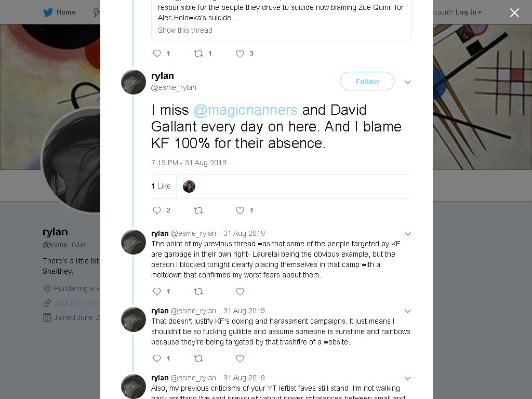Screen dimensions: 532x399
Task: Click the Show this thread link
Action: point(185,30)
